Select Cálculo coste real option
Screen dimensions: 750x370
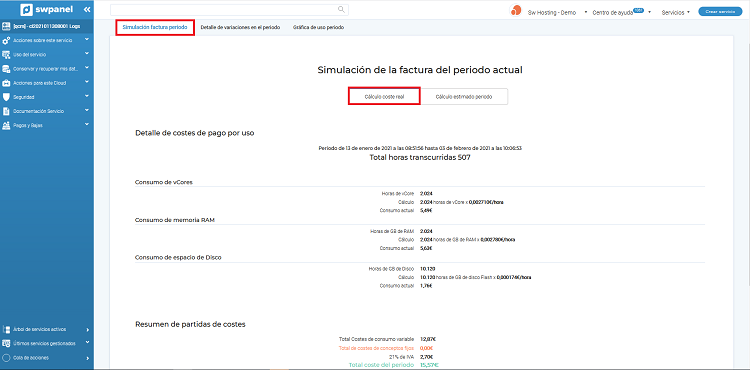point(385,96)
